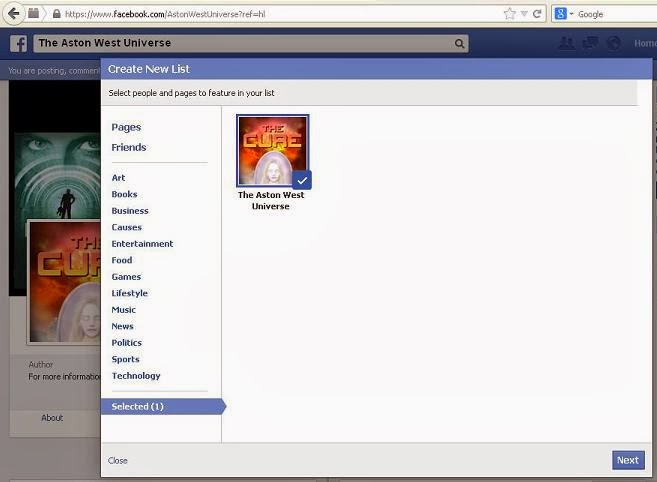Uncheck the checkmark on The Cure thumbnail

pos(302,181)
